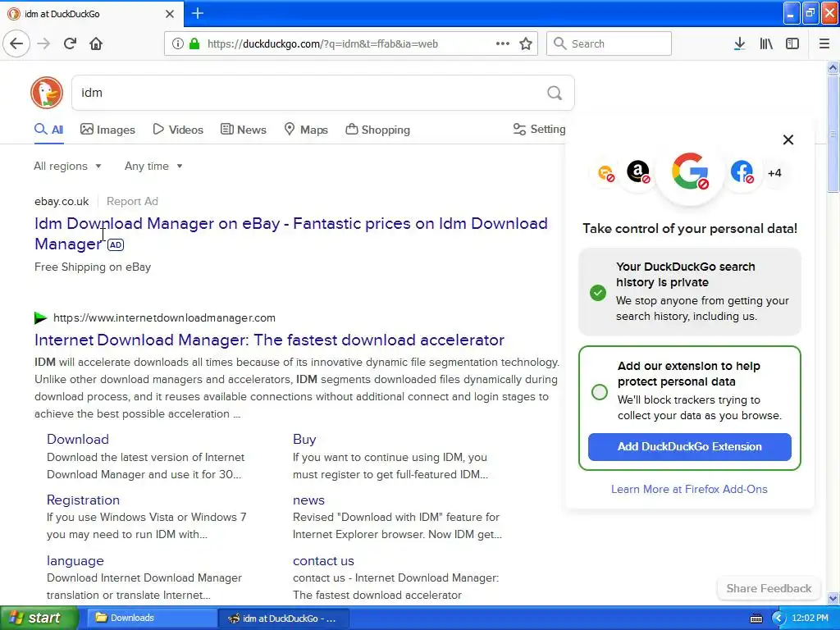This screenshot has width=840, height=630.
Task: Click the DuckDuckGo duck logo
Action: click(x=47, y=93)
